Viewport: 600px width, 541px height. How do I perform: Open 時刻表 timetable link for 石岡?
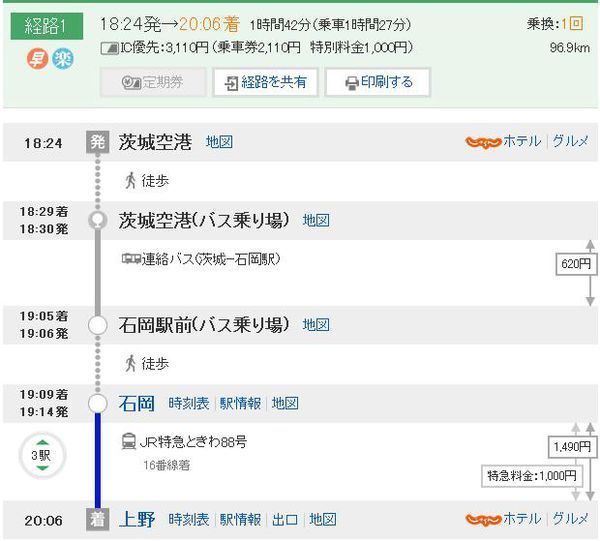click(189, 403)
